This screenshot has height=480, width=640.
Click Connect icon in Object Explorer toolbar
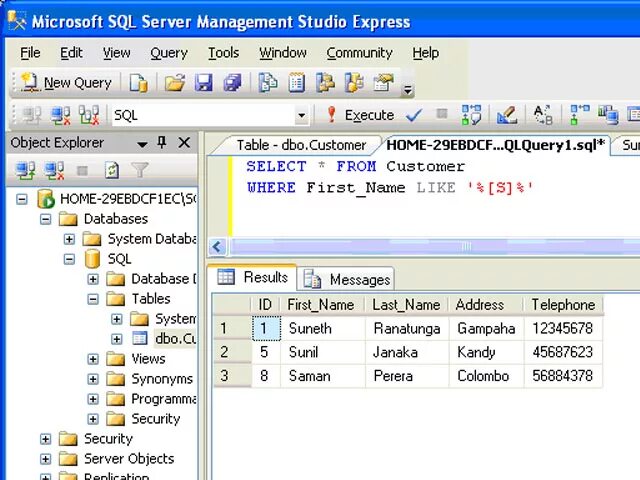point(25,171)
